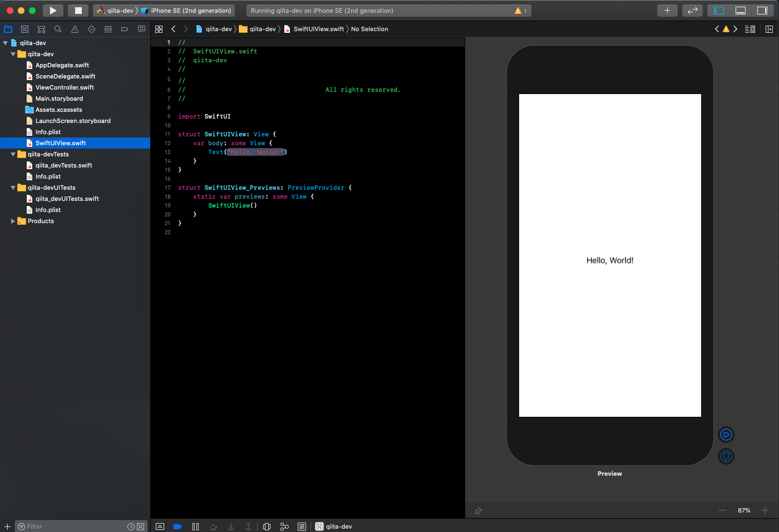
Task: Open qiita_devTests.swift file
Action: 63,165
